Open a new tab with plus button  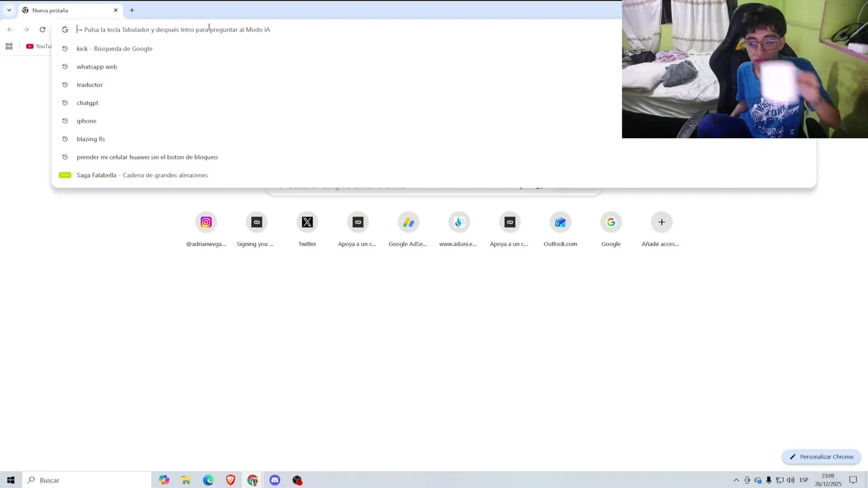(132, 10)
